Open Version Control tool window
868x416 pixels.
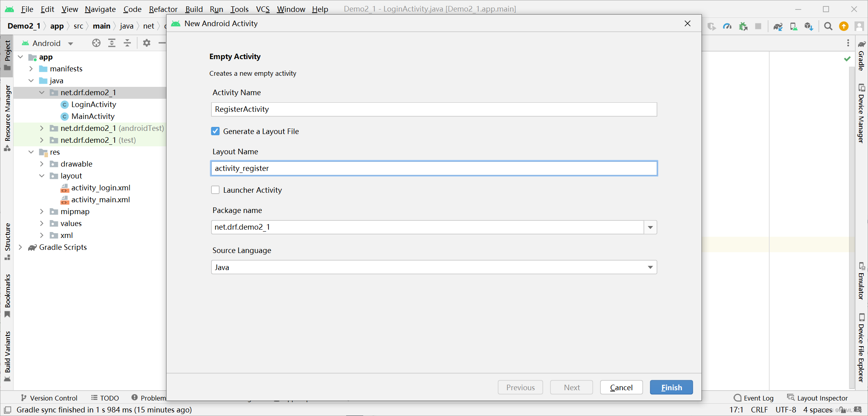[49, 398]
